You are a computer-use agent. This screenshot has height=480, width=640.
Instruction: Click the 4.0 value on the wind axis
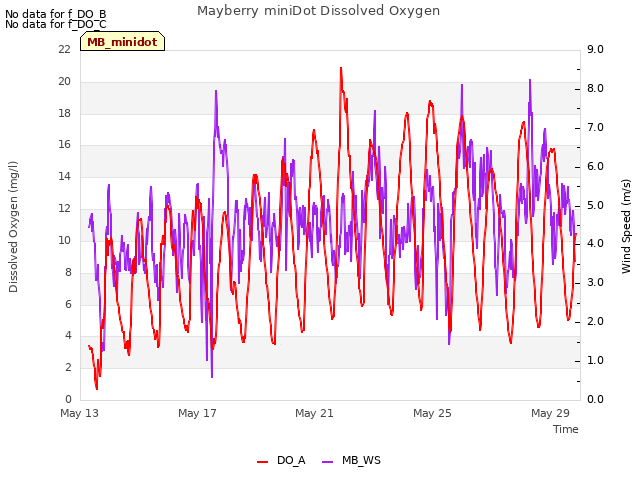(595, 243)
